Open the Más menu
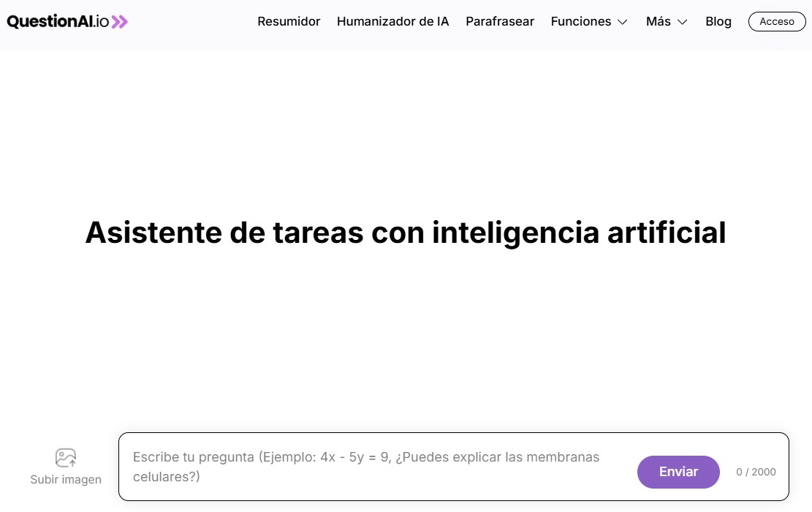812x512 pixels. 658,21
